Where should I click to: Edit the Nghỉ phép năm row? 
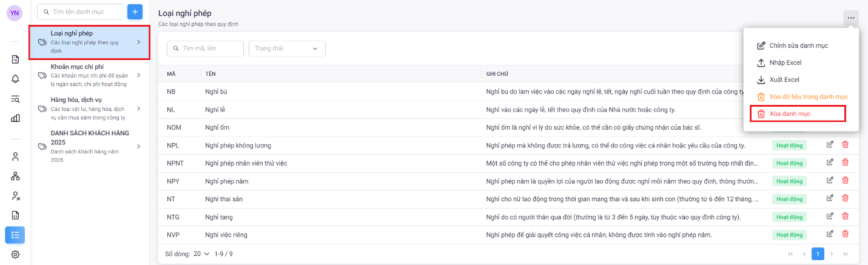coord(830,181)
